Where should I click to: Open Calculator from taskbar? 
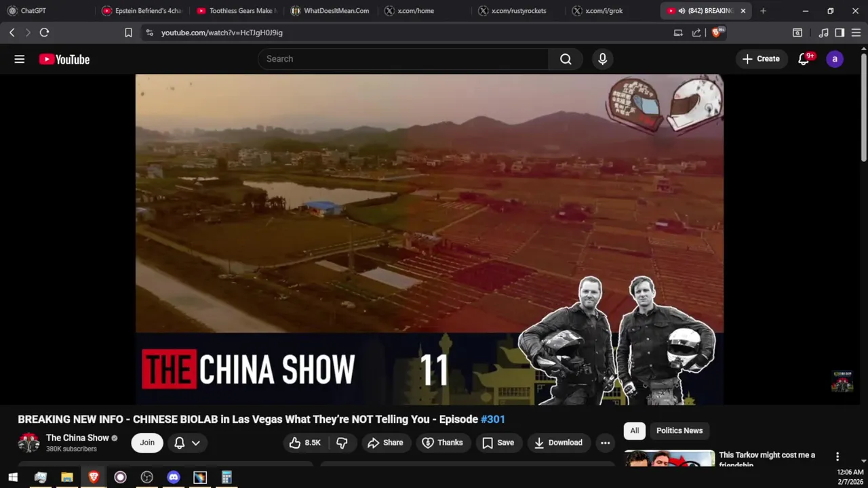tap(226, 477)
